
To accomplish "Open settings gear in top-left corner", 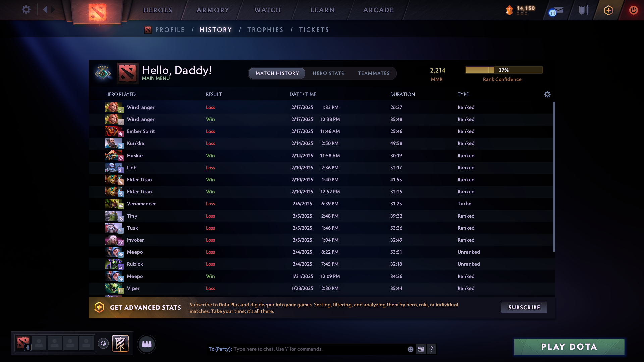I will coord(26,9).
